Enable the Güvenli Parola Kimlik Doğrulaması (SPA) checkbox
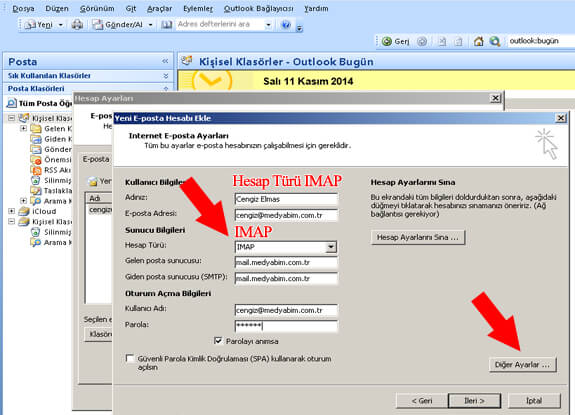 pyautogui.click(x=129, y=358)
